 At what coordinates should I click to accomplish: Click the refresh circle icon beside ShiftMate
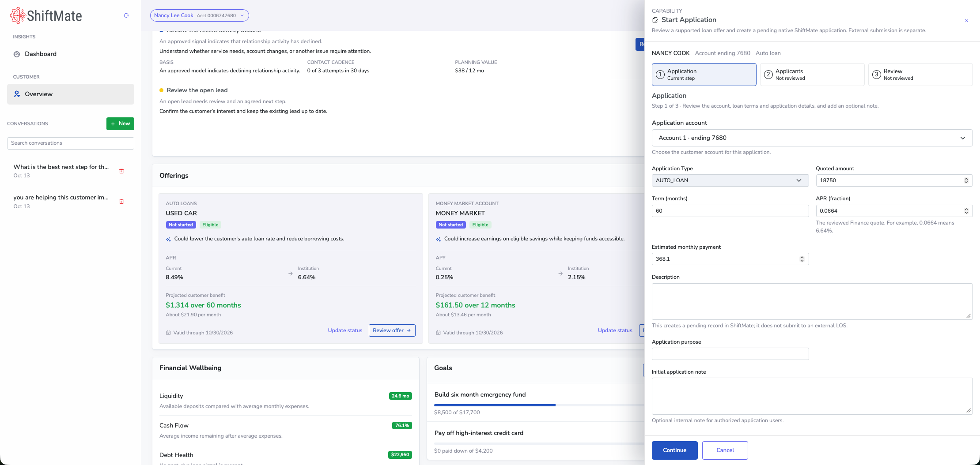coord(126,15)
